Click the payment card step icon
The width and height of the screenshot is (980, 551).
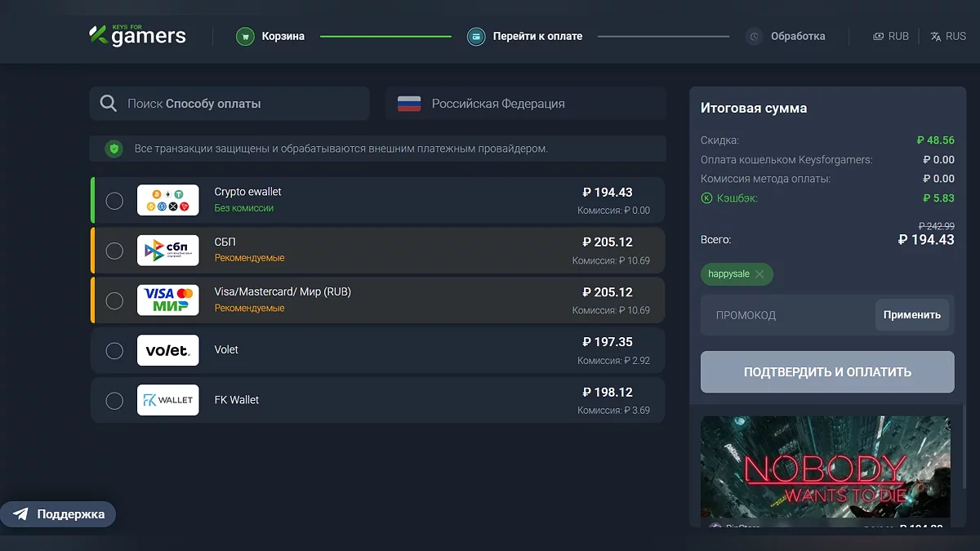tap(476, 36)
